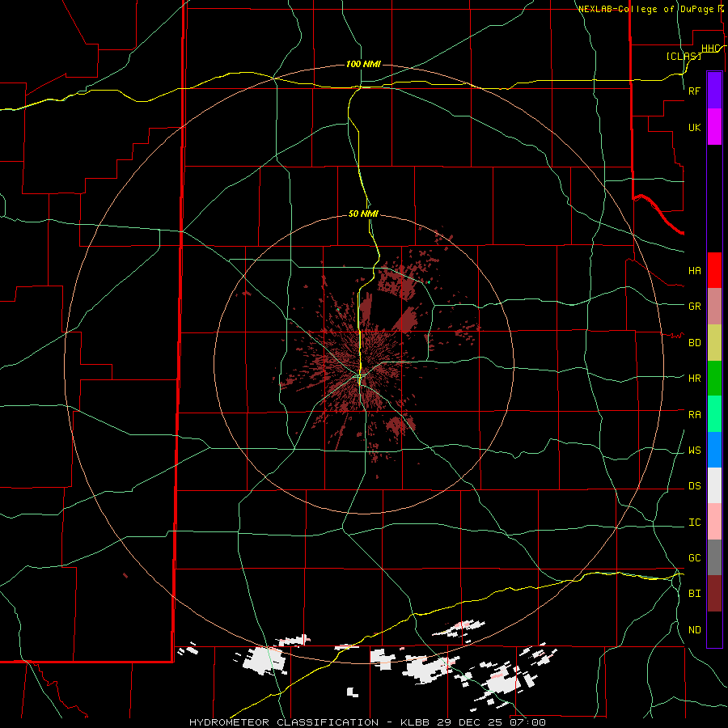
Task: Click the HA red legend swatch
Action: pyautogui.click(x=714, y=270)
